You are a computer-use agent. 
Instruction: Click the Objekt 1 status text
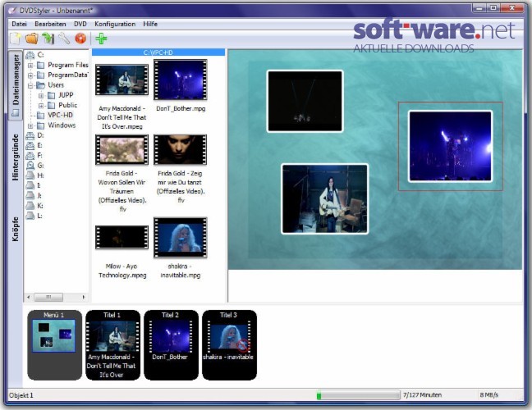click(x=21, y=395)
